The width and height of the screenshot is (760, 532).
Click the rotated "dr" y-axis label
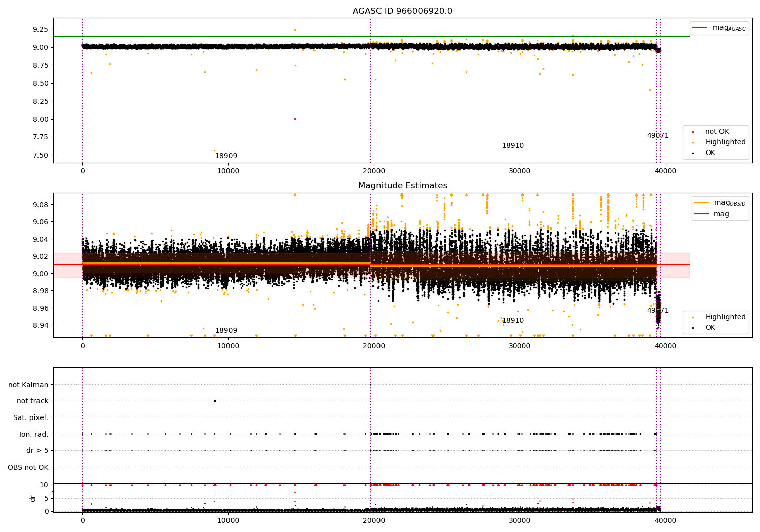coord(33,498)
